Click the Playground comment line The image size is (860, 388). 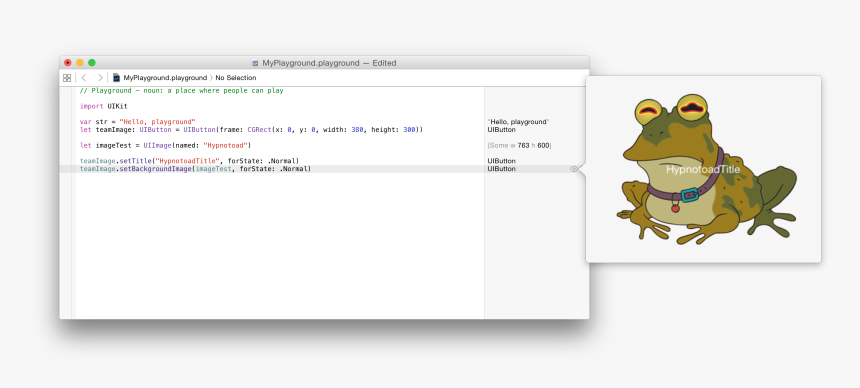(x=182, y=91)
